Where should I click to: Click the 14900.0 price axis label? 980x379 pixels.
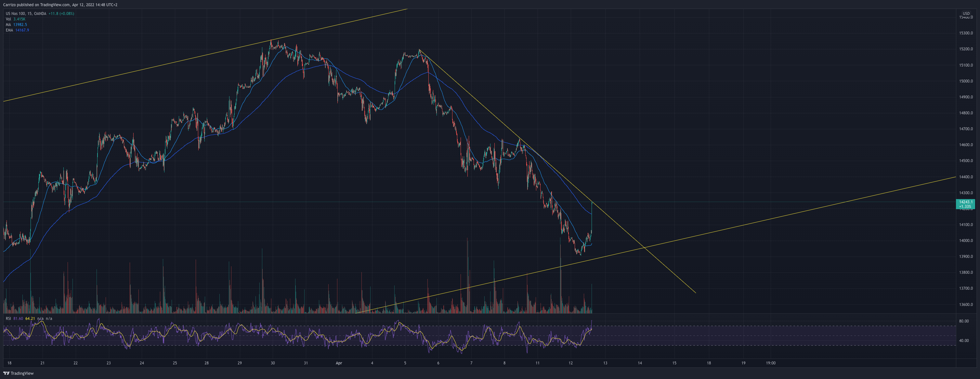pos(966,97)
